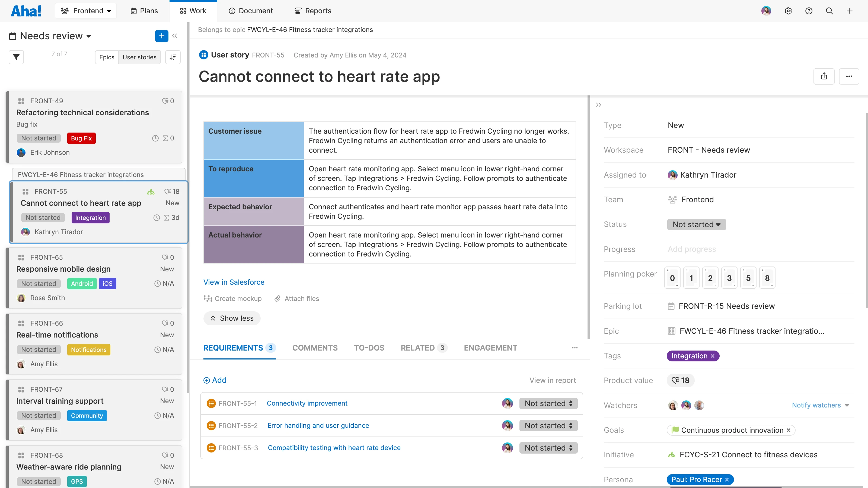Open the share menu next to the story title
Screen dimensions: 868x488
pos(824,76)
